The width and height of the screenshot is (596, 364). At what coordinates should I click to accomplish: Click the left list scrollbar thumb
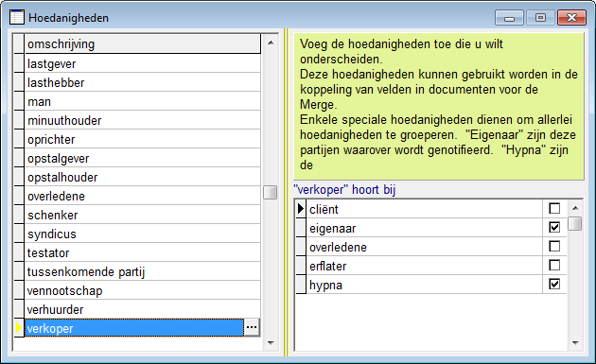[x=271, y=192]
